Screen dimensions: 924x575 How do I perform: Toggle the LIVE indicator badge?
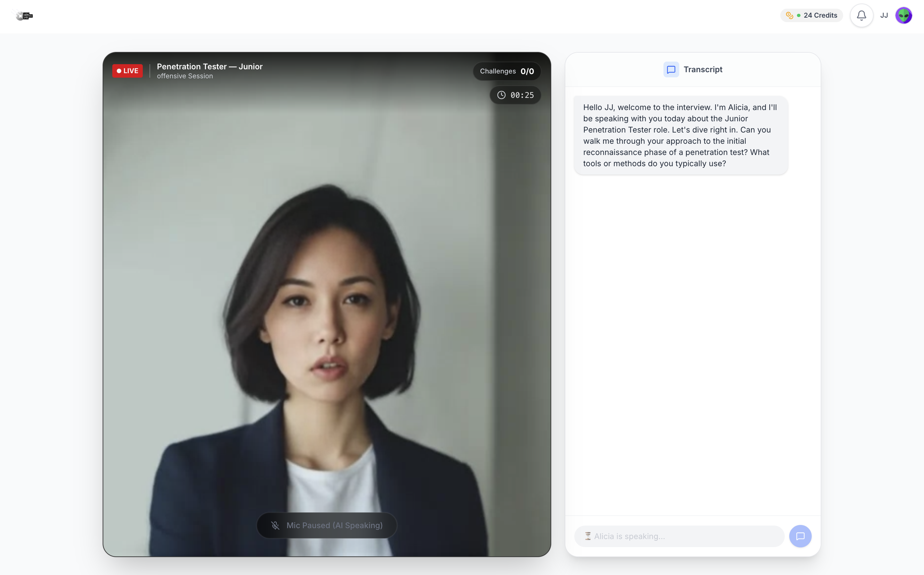coord(127,71)
